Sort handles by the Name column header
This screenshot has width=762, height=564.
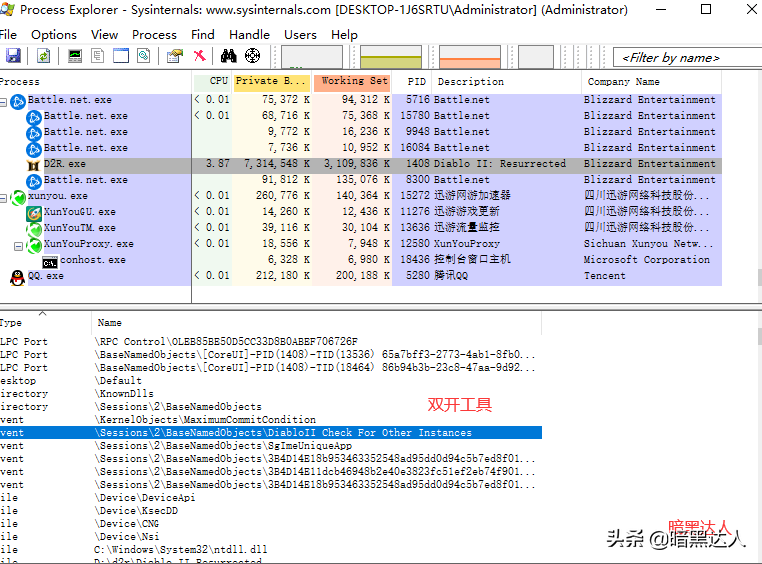316,323
